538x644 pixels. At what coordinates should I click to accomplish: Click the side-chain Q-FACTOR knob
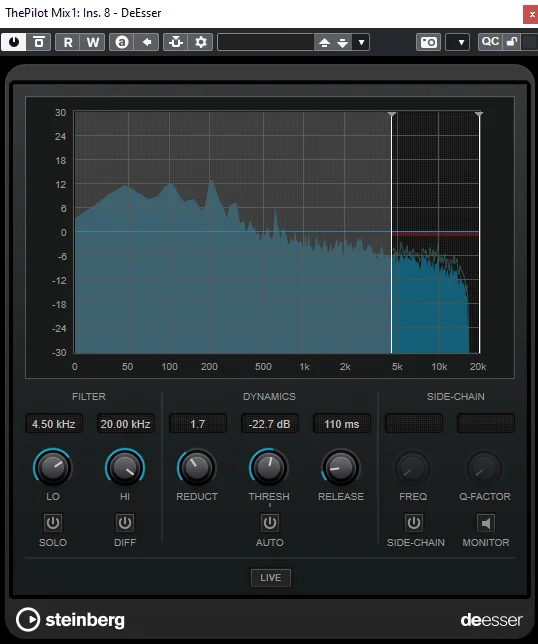485,467
